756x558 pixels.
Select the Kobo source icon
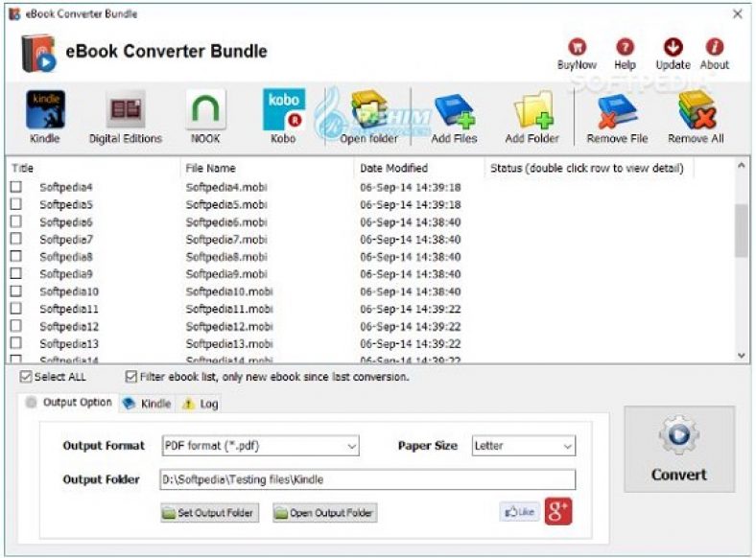pyautogui.click(x=284, y=109)
